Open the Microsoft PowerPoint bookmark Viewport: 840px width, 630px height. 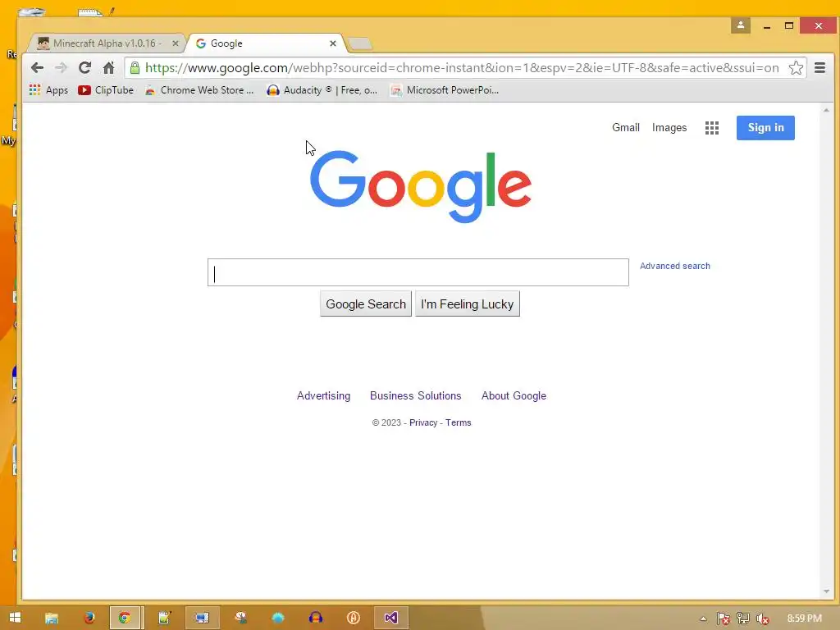click(x=445, y=90)
